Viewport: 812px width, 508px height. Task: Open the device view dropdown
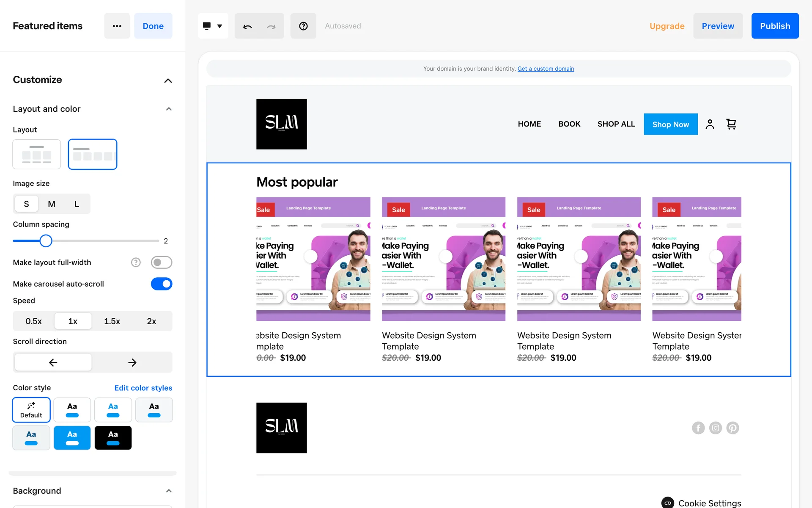(x=213, y=26)
